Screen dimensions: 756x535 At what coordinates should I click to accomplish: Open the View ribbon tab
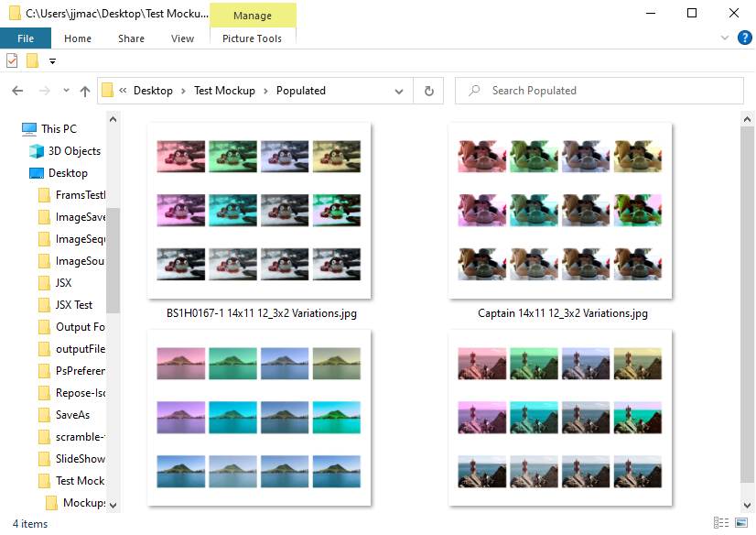point(182,38)
